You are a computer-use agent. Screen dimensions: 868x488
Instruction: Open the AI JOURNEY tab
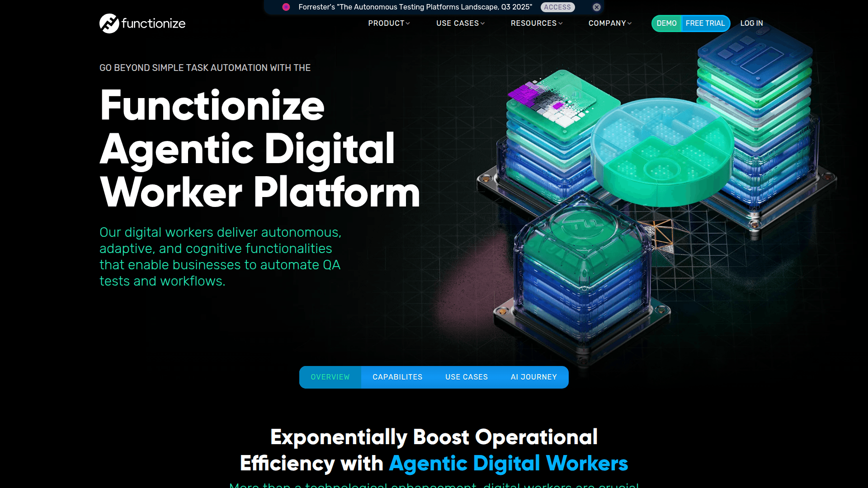click(533, 377)
